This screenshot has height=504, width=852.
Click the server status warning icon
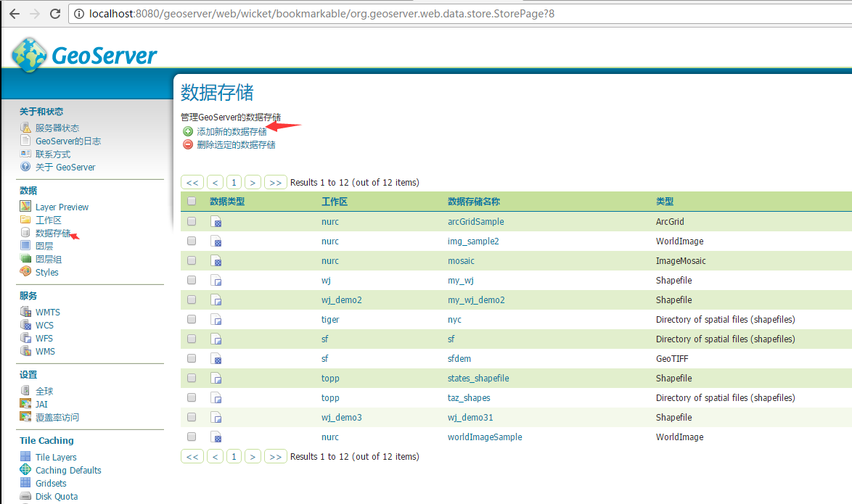pos(25,128)
